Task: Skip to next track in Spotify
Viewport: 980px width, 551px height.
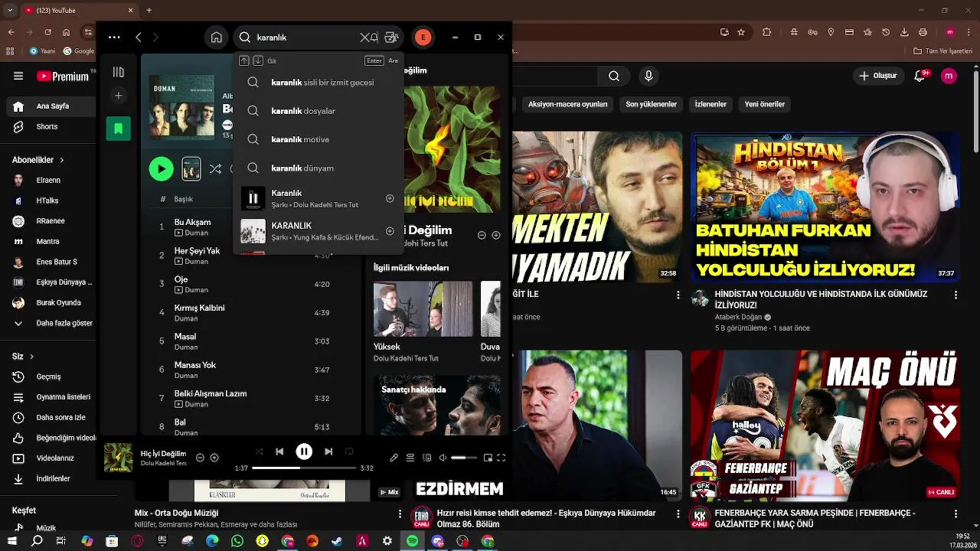Action: 328,452
